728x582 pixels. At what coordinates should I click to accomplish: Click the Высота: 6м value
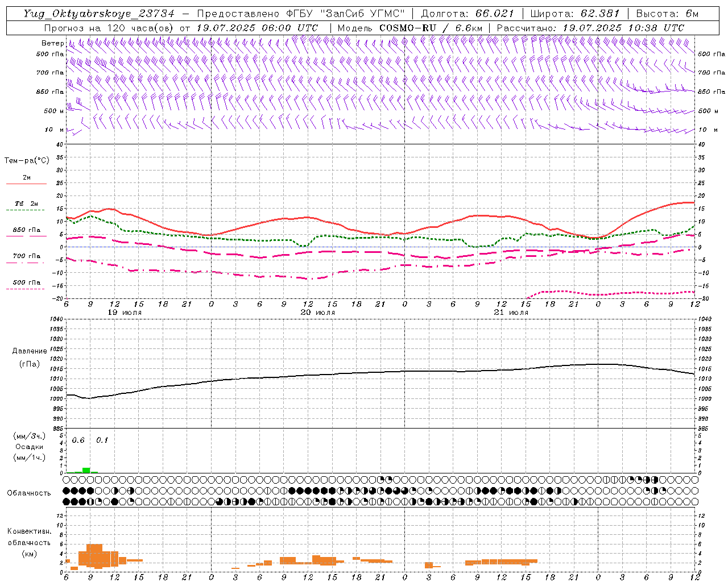[x=667, y=14]
